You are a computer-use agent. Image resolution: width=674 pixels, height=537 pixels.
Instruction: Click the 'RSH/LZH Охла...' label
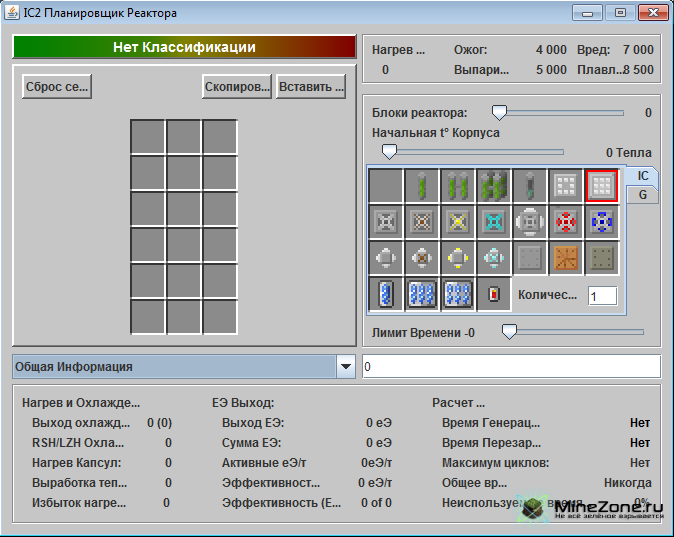pos(78,443)
